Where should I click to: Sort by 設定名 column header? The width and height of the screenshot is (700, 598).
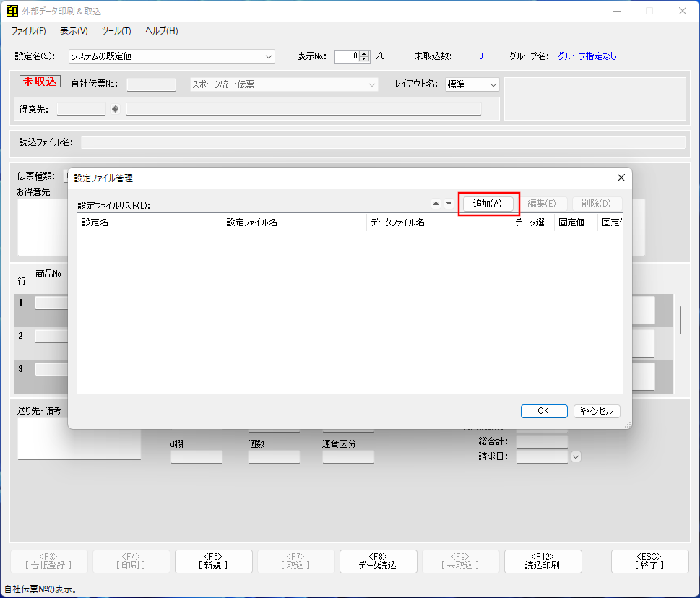(x=150, y=222)
